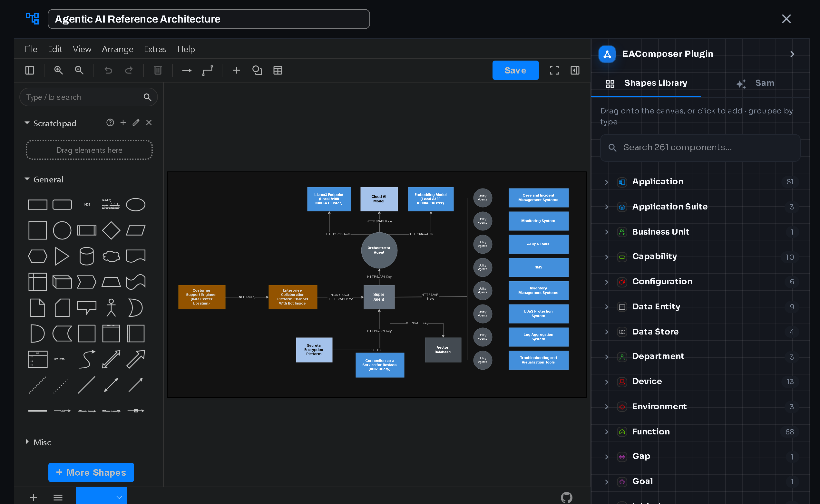Select the Super Agent box in diagram
820x504 pixels.
click(x=379, y=297)
